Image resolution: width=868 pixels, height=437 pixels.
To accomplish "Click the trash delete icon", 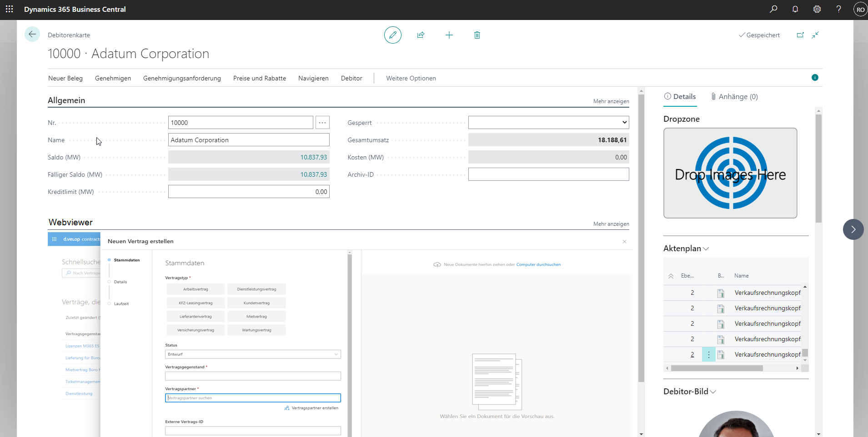I will [477, 35].
